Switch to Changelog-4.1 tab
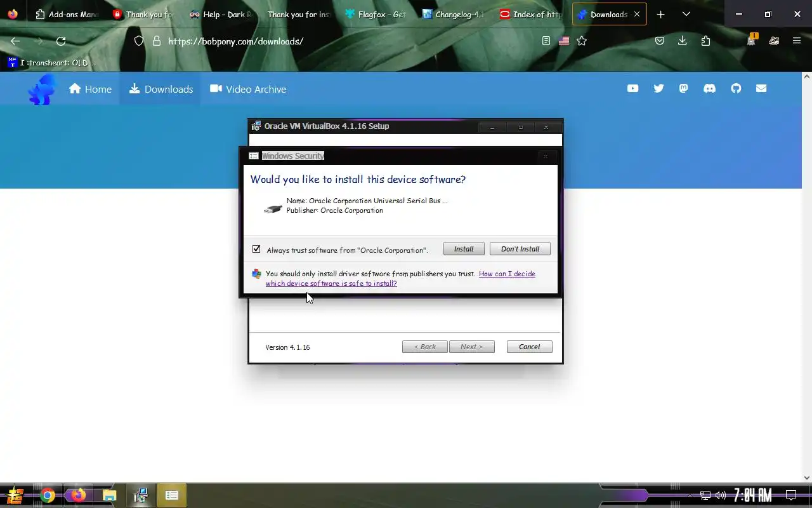 (x=454, y=14)
